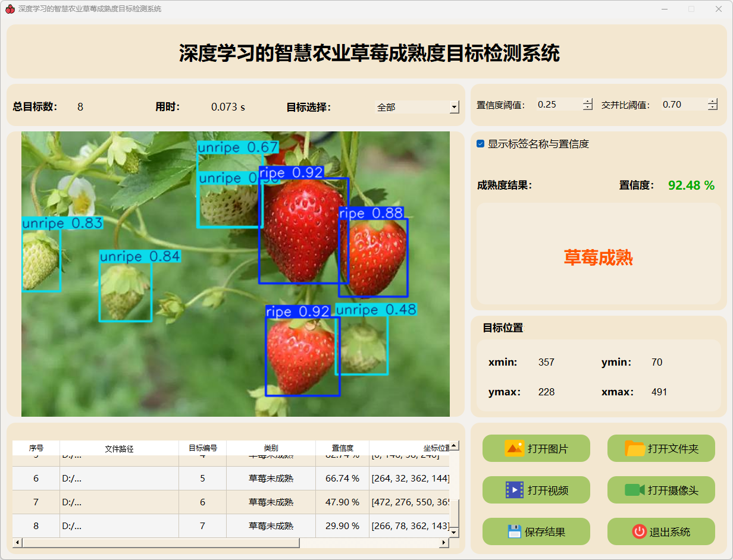Click the red power icon on 退出系统
Viewport: 733px width, 560px height.
[639, 531]
